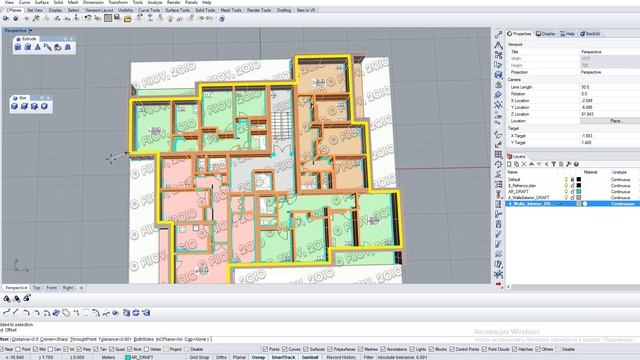The height and width of the screenshot is (360, 640).
Task: Toggle Planar in status bar
Action: (x=239, y=357)
